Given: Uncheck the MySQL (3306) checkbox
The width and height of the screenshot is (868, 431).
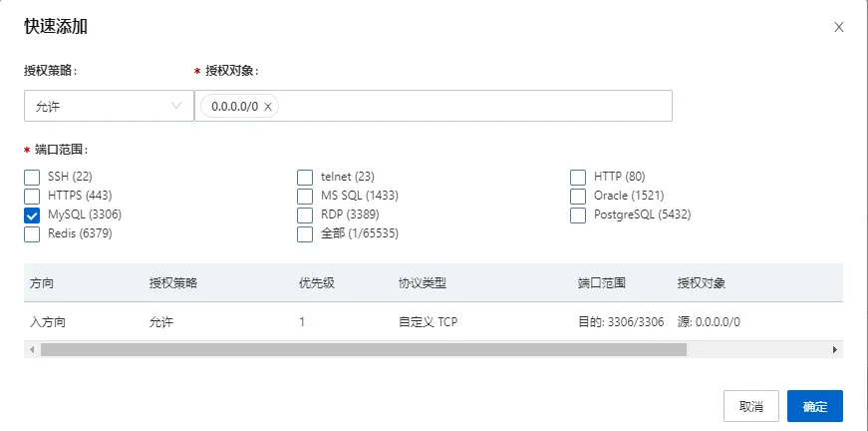Looking at the screenshot, I should (32, 215).
